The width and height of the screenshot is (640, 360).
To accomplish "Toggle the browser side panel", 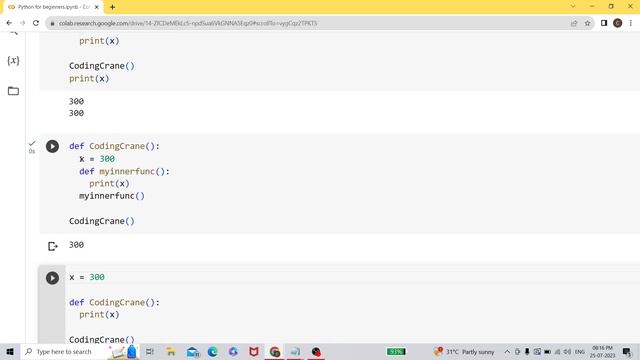I will point(604,23).
